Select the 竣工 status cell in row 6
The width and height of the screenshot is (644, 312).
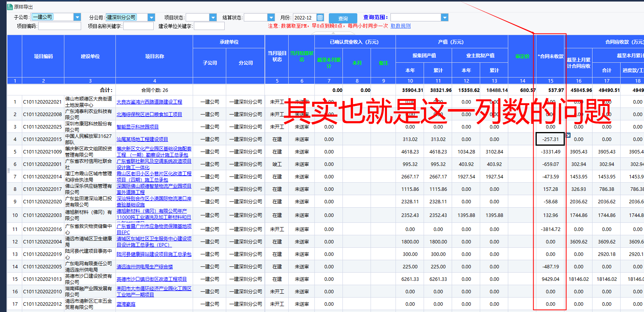277,164
